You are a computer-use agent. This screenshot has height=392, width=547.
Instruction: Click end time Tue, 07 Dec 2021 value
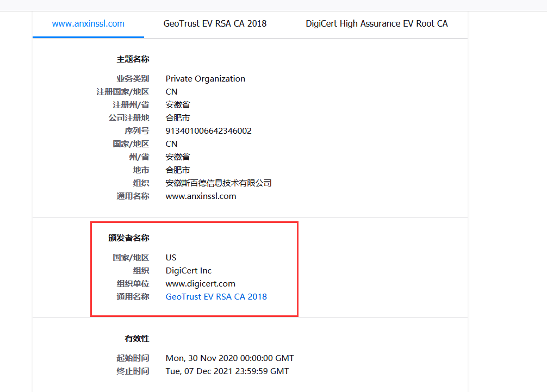point(227,371)
